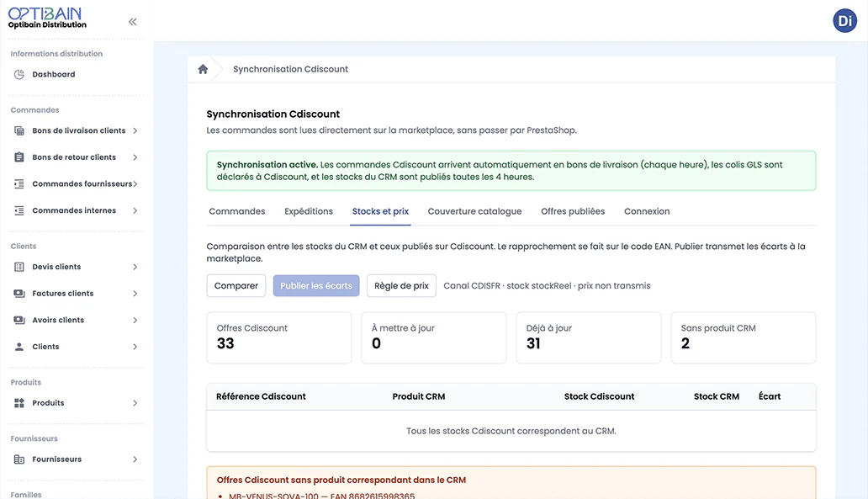Screen dimensions: 868x499
Task: Open the Couverture catalogue tab
Action: (x=474, y=211)
